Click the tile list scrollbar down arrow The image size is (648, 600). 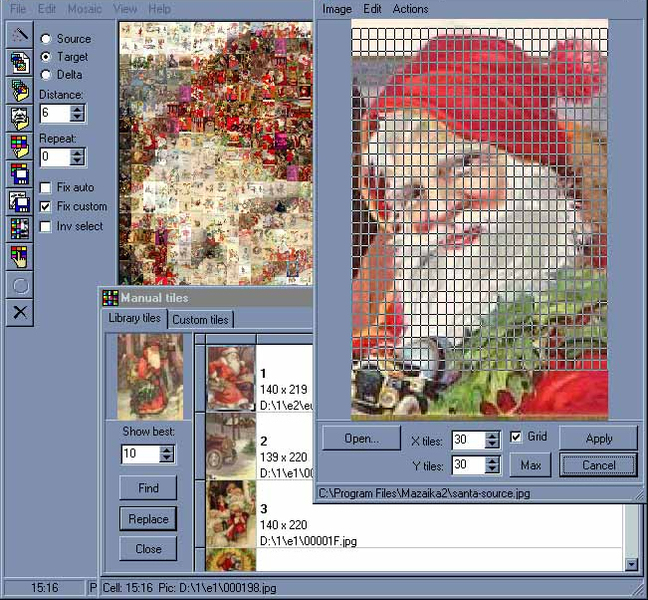click(631, 564)
